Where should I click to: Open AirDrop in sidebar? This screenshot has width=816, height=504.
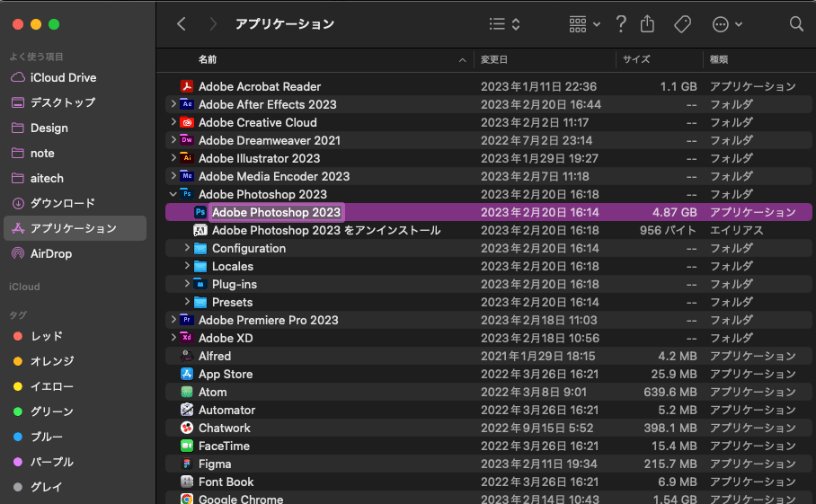click(x=75, y=254)
